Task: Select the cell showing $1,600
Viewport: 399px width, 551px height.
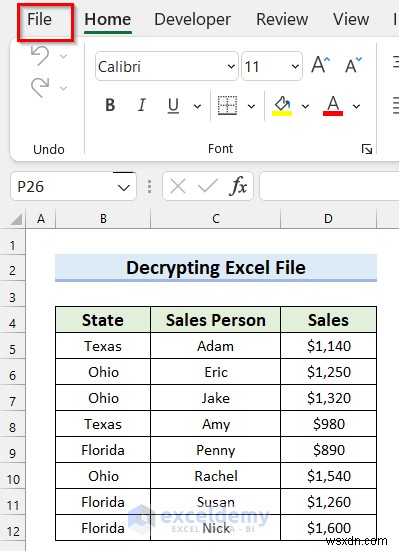Action: click(328, 528)
